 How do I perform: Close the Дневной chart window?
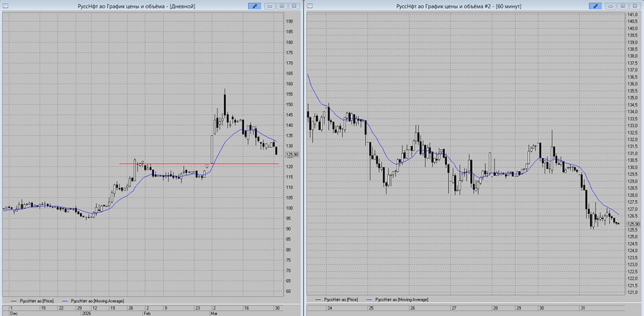pyautogui.click(x=294, y=6)
